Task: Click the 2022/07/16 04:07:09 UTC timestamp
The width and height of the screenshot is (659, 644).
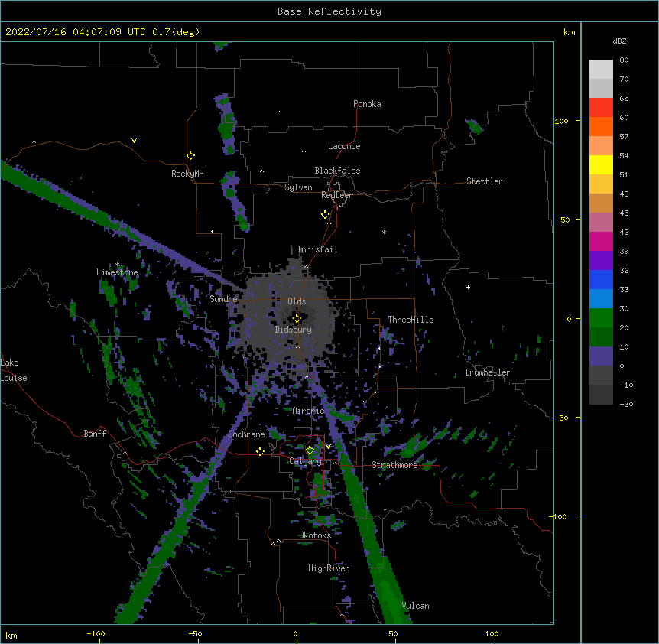Action: tap(75, 32)
